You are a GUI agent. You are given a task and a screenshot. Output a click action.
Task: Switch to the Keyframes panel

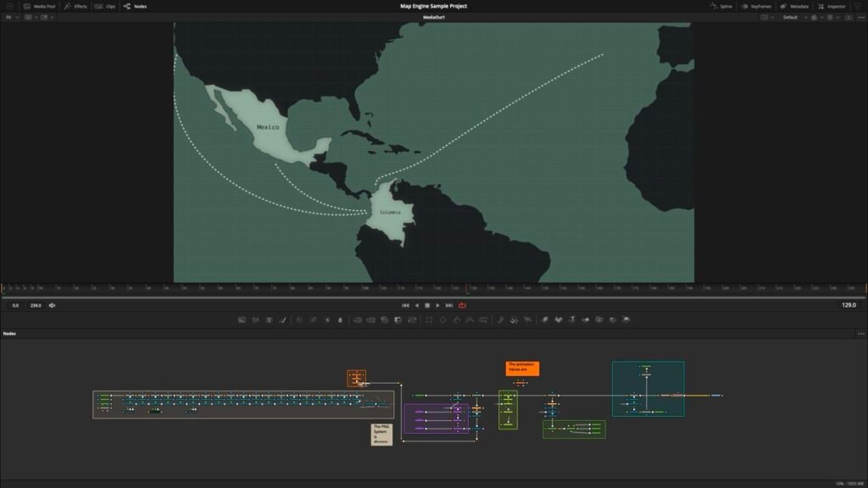tap(755, 6)
